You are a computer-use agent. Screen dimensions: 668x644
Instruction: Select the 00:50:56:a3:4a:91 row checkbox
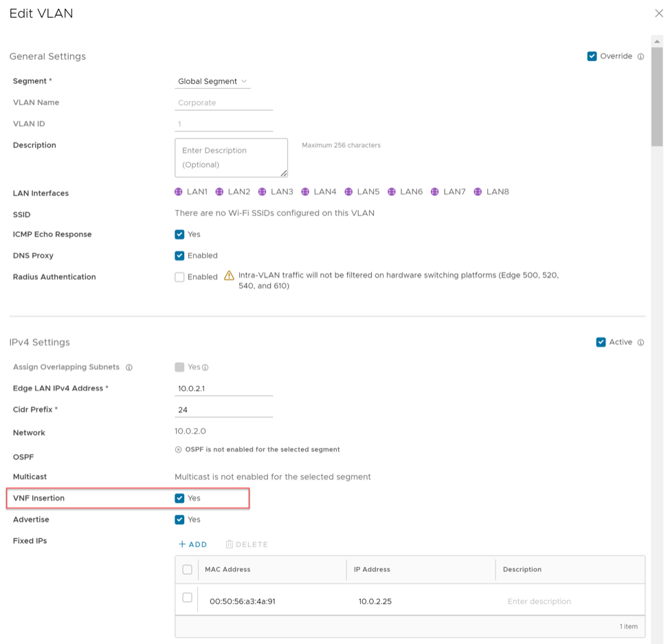187,598
